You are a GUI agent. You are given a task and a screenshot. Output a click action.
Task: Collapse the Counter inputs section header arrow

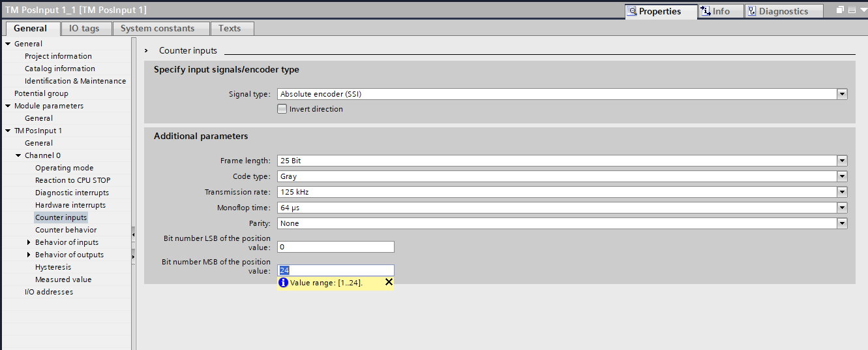tap(147, 50)
